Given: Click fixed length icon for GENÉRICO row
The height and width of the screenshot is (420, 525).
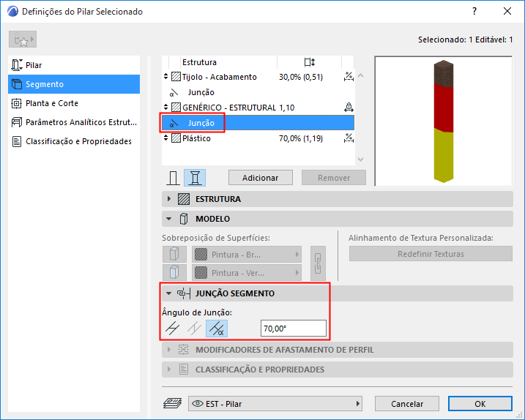Looking at the screenshot, I should pyautogui.click(x=349, y=108).
